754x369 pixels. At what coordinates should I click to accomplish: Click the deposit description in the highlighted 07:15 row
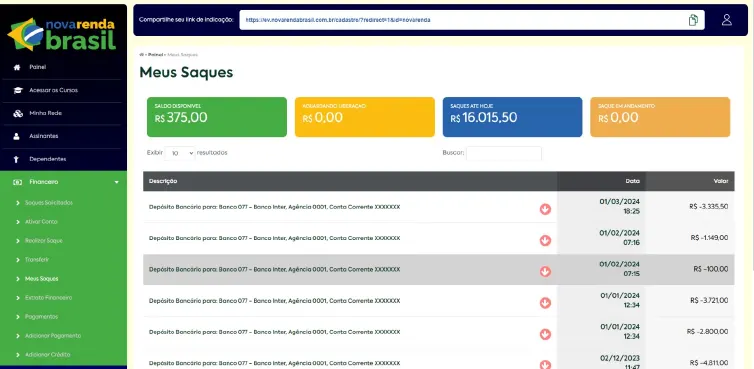point(274,269)
